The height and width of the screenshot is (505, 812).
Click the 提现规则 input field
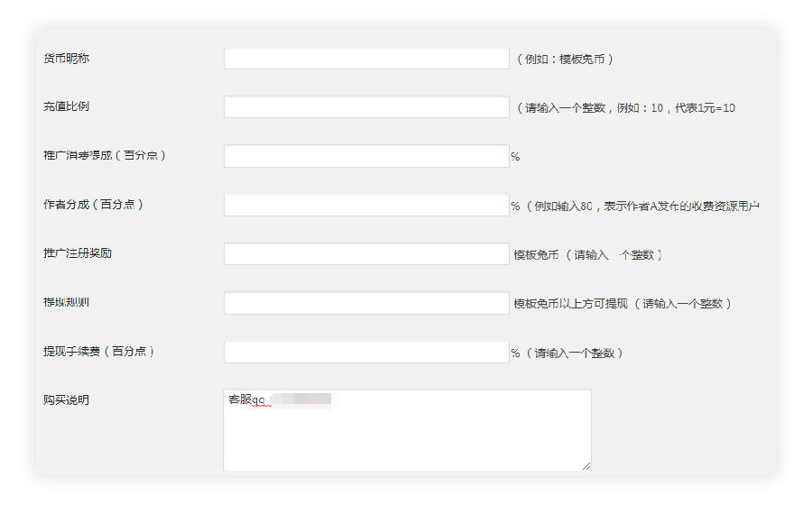coord(366,303)
